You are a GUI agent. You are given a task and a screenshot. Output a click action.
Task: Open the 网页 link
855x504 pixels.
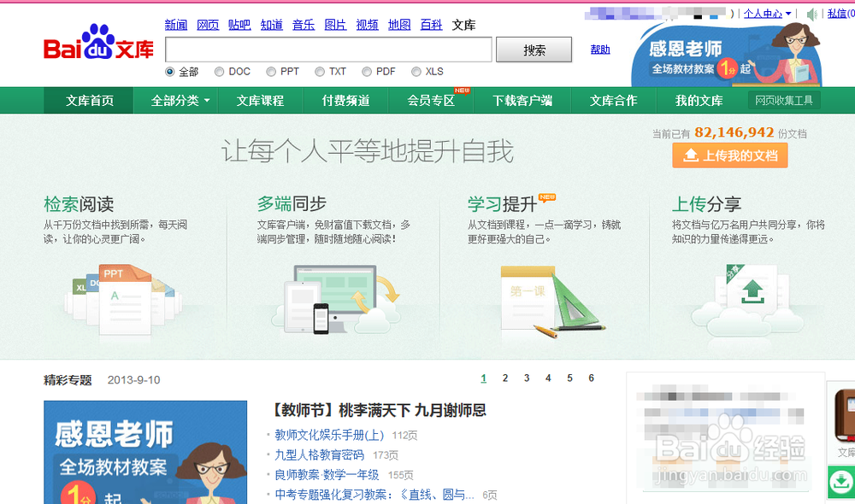pos(208,25)
